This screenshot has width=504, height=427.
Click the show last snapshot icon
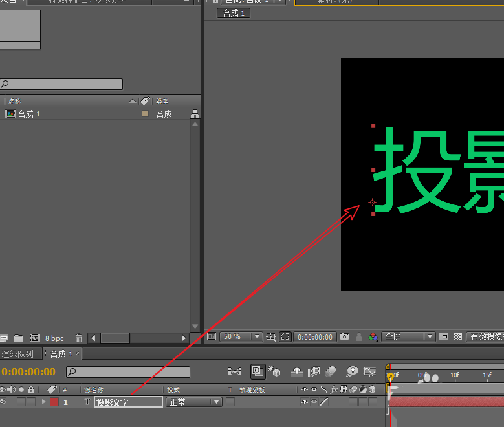(359, 336)
